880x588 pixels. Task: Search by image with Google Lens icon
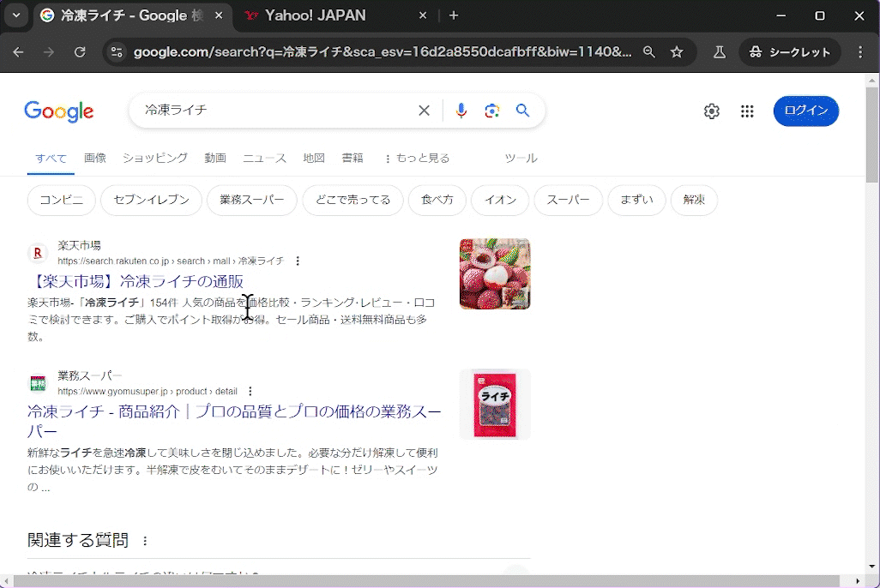click(x=492, y=111)
